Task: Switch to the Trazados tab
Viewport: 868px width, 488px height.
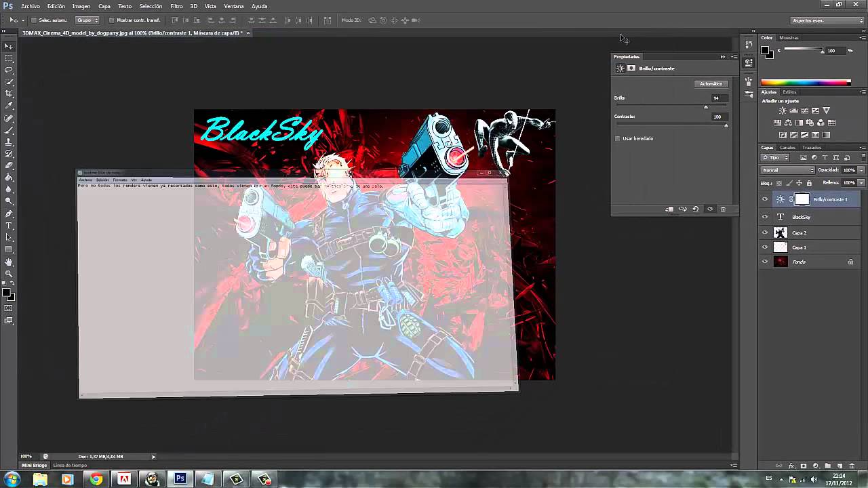Action: coord(812,148)
